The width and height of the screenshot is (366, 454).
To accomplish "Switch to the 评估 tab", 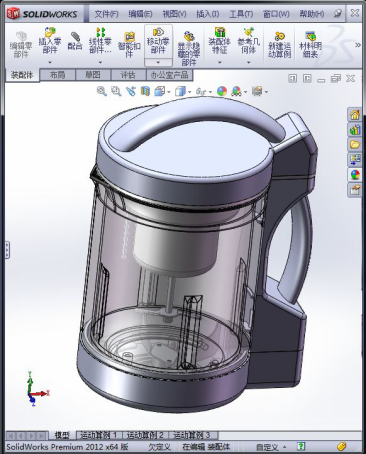I will pos(128,75).
